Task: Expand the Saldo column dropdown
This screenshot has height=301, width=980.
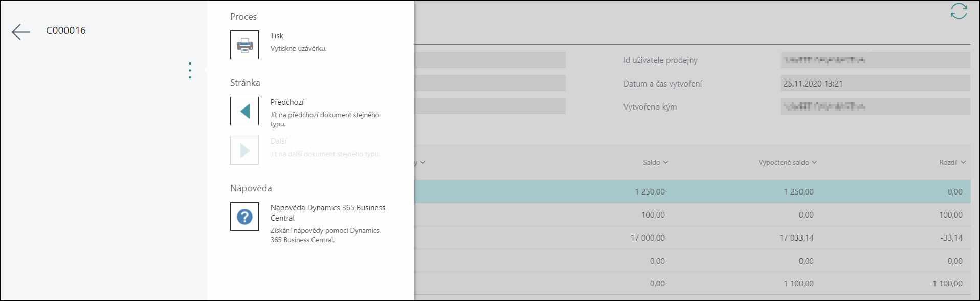Action: (656, 162)
